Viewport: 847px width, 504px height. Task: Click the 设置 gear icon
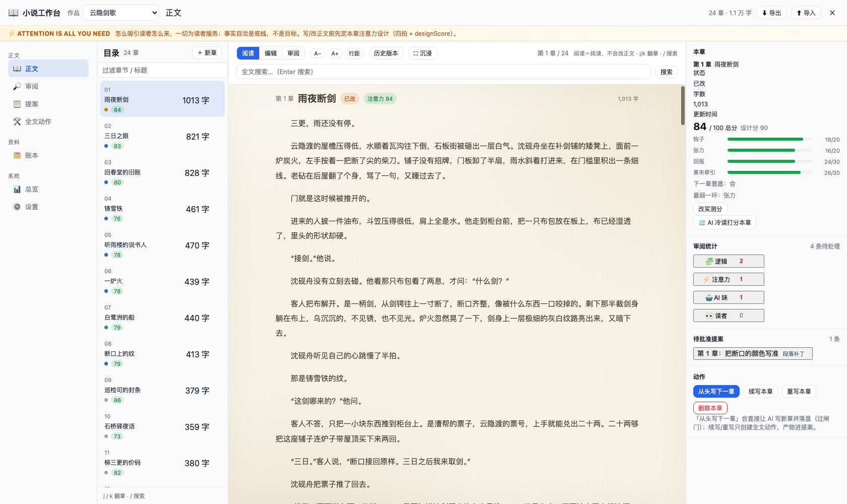[x=17, y=207]
